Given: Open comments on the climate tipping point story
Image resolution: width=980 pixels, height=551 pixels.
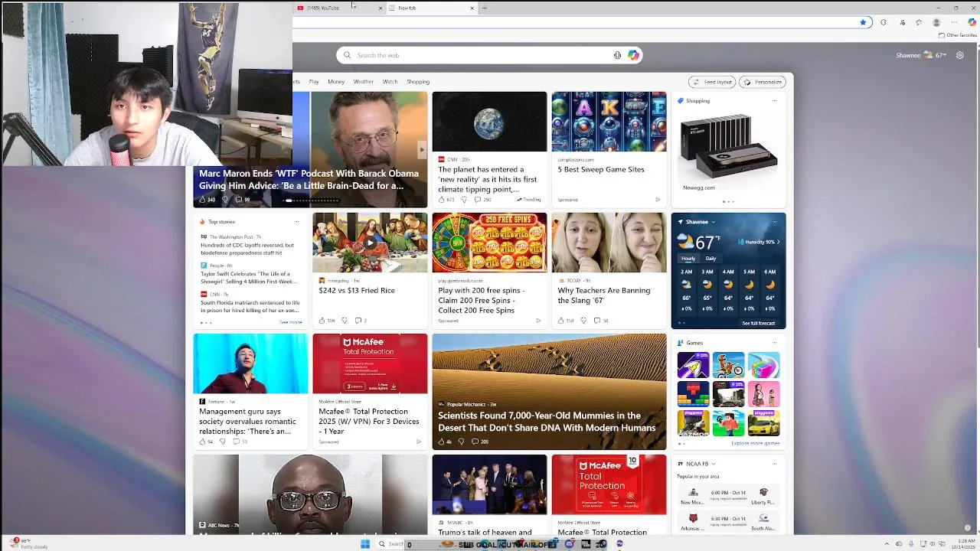Looking at the screenshot, I should point(482,200).
